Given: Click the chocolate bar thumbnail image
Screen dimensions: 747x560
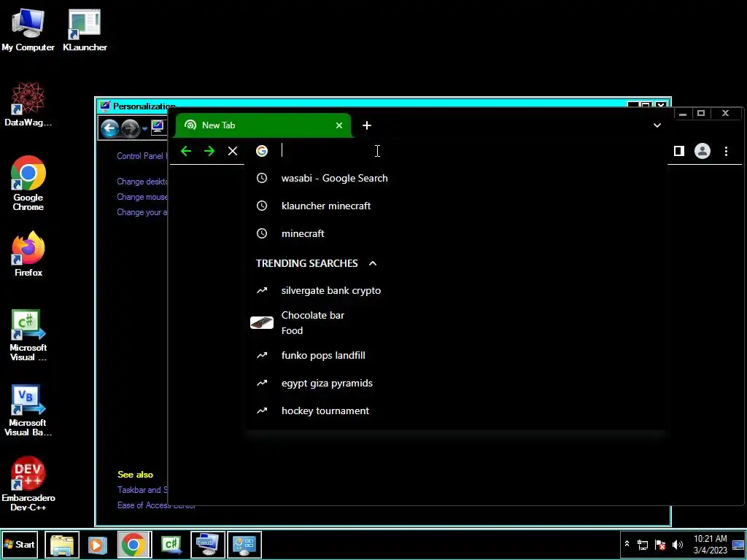Looking at the screenshot, I should pos(262,323).
